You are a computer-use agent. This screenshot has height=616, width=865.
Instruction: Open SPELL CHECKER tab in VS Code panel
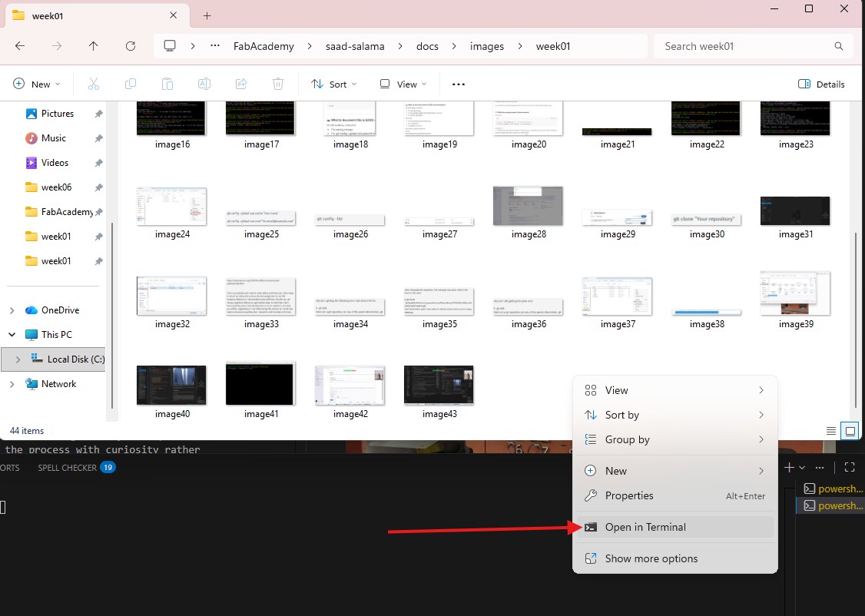pos(76,468)
